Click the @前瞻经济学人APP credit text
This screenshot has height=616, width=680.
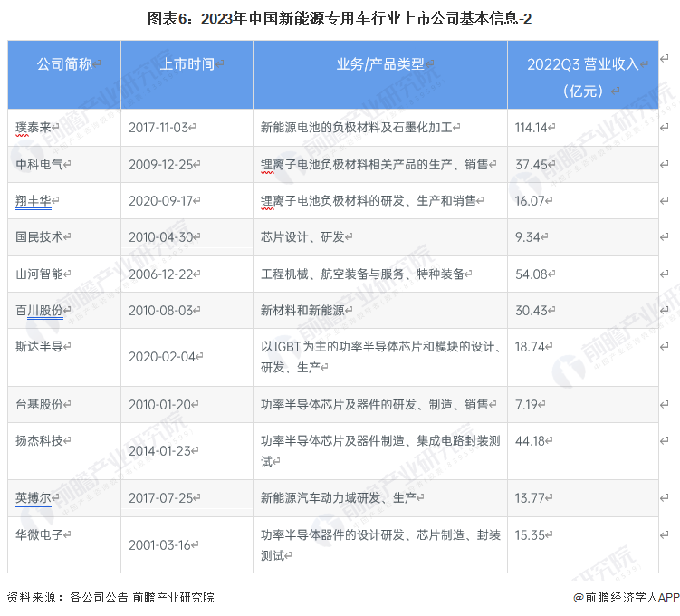point(625,597)
